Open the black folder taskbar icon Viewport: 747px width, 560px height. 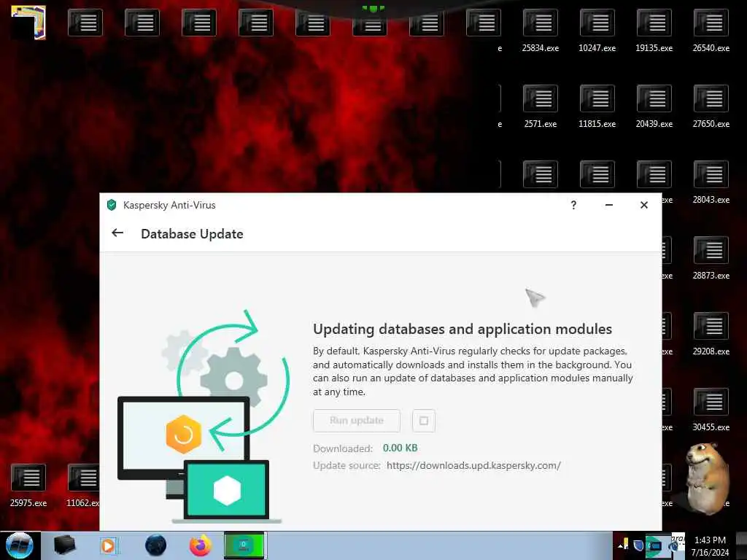(x=64, y=545)
